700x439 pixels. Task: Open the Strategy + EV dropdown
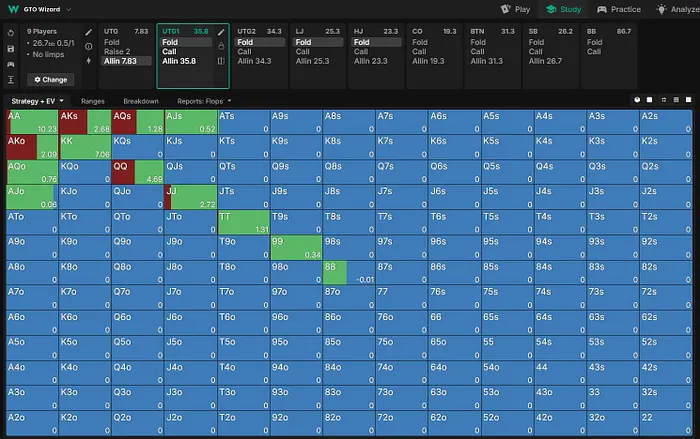tap(37, 101)
